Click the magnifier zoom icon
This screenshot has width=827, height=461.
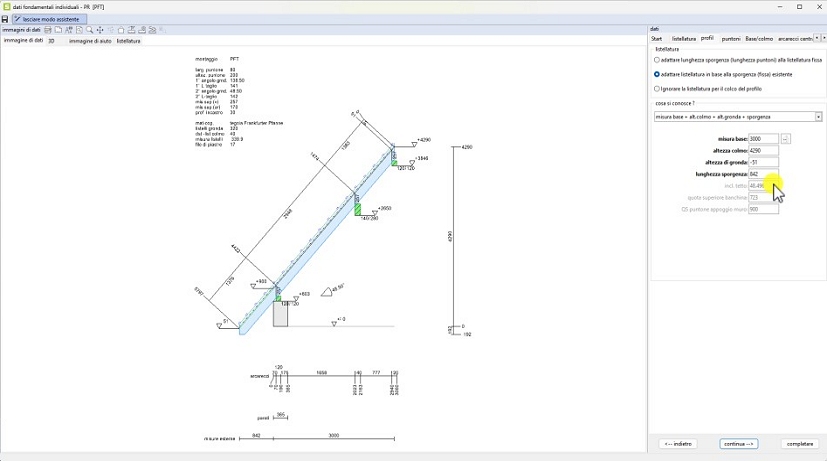point(89,30)
